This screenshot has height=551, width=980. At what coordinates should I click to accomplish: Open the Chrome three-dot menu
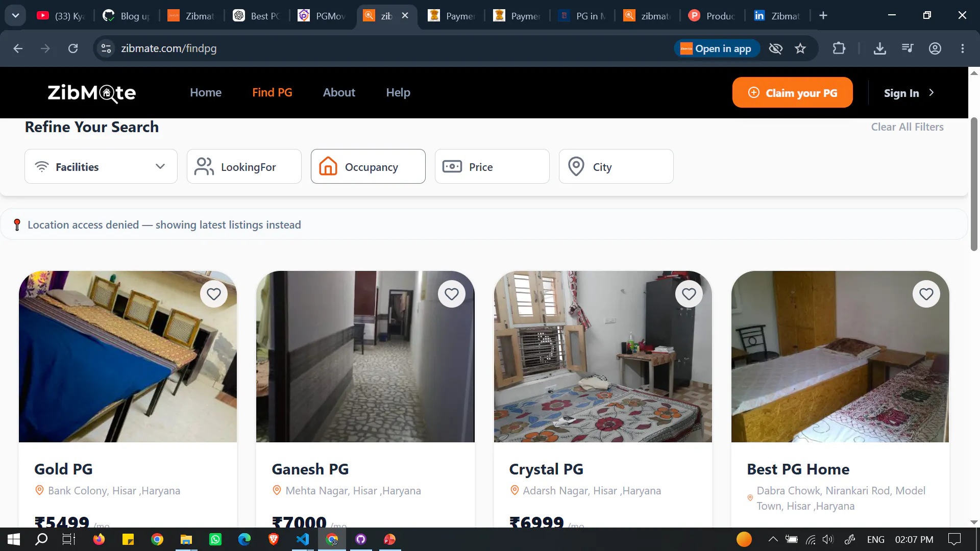coord(963,48)
